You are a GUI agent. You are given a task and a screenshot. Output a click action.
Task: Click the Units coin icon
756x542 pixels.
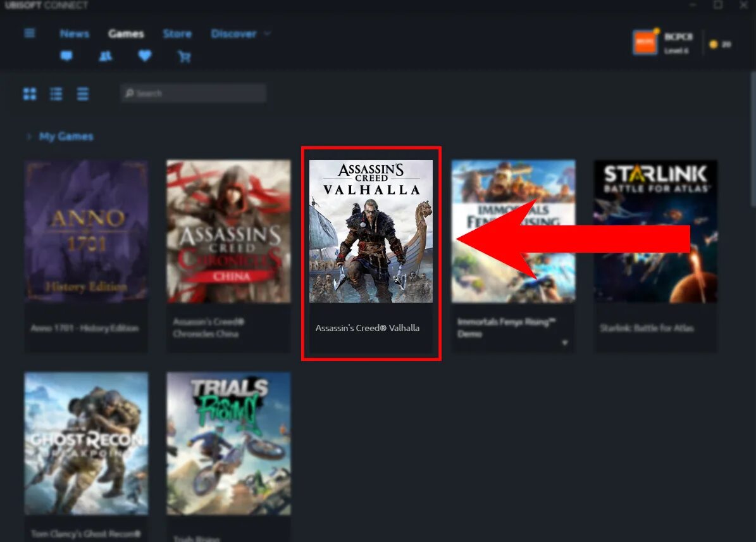[x=714, y=44]
